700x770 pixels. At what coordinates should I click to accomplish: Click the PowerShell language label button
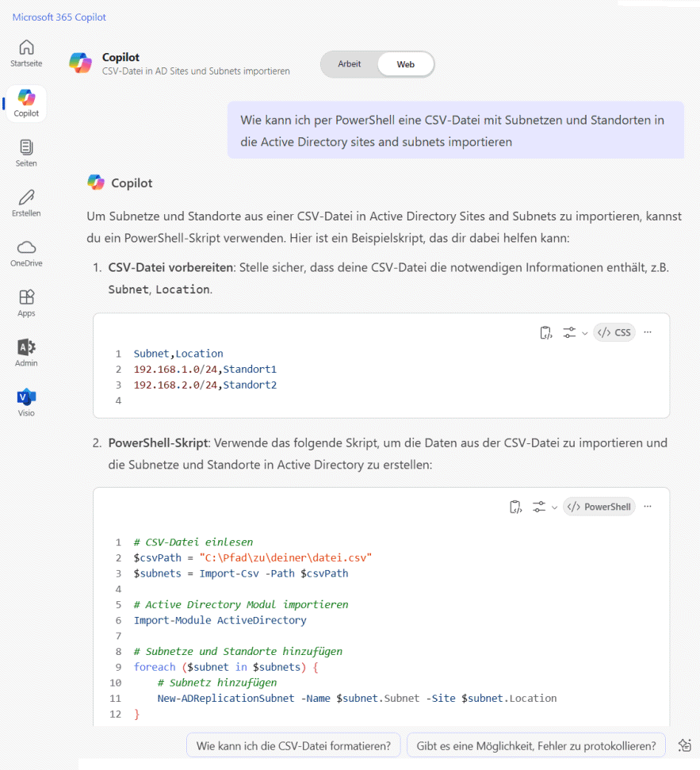pyautogui.click(x=599, y=507)
